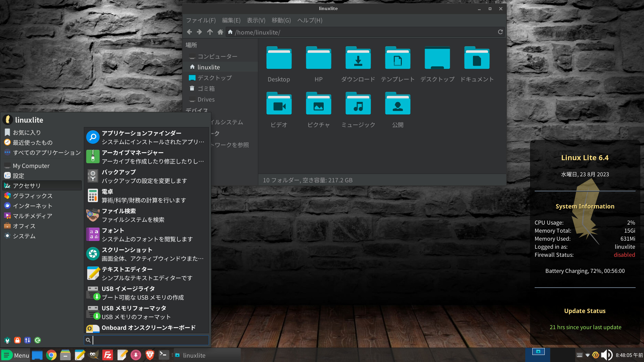Open the ビデオ folder

pyautogui.click(x=279, y=110)
